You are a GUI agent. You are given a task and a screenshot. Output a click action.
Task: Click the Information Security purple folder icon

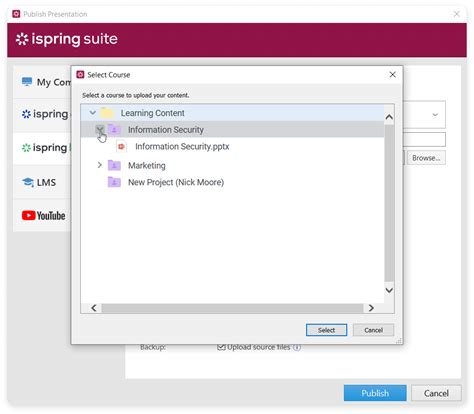pos(114,129)
